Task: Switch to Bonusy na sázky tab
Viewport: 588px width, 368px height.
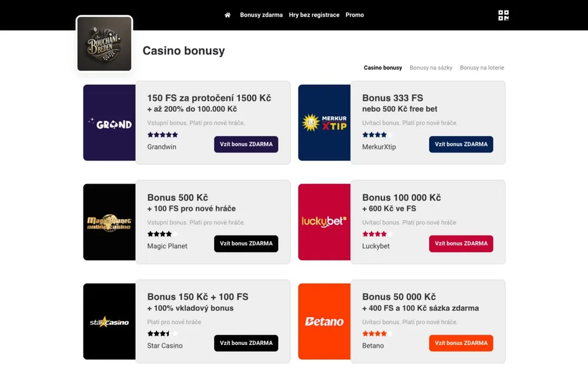Action: tap(431, 68)
